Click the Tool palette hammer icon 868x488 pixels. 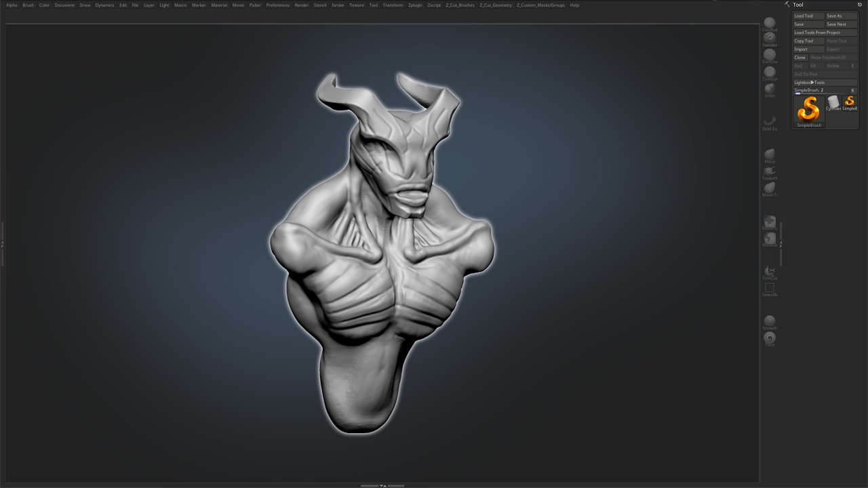(x=787, y=5)
